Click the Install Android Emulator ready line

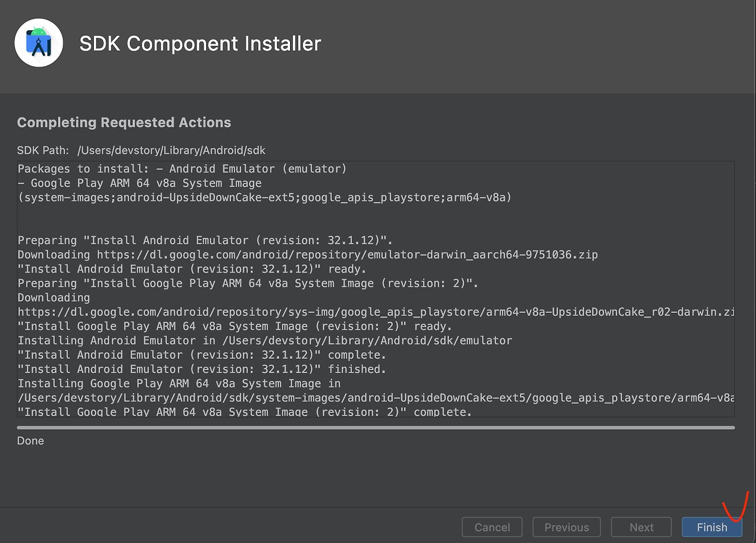pyautogui.click(x=192, y=269)
